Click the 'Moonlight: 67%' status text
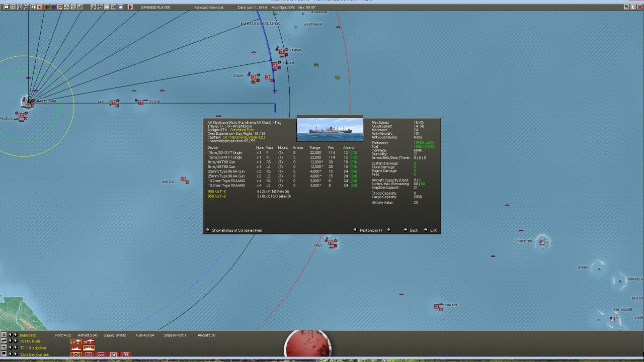The image size is (644, 362). point(283,8)
